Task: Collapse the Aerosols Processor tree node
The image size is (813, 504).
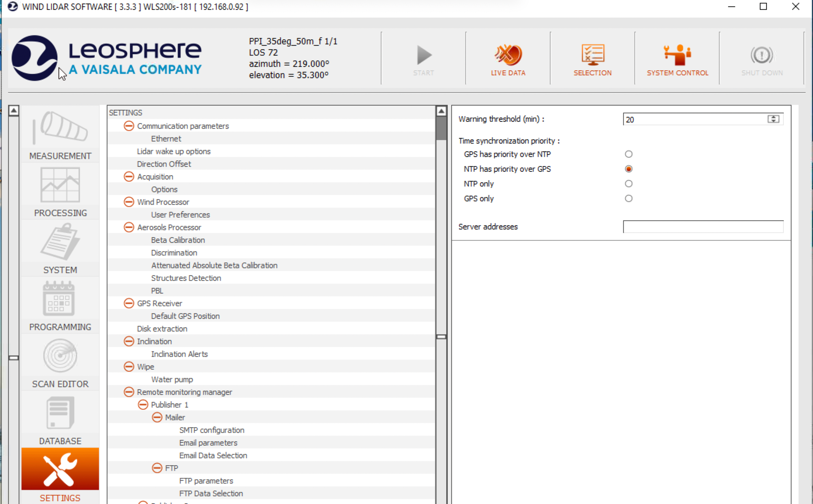Action: (x=129, y=227)
